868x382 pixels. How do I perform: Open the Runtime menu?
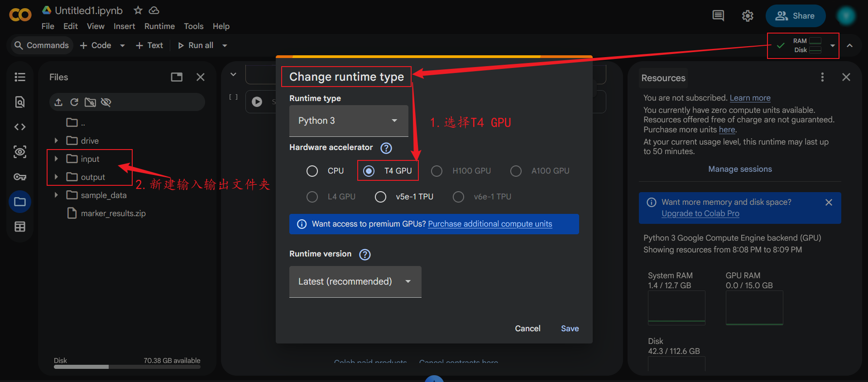coord(159,26)
